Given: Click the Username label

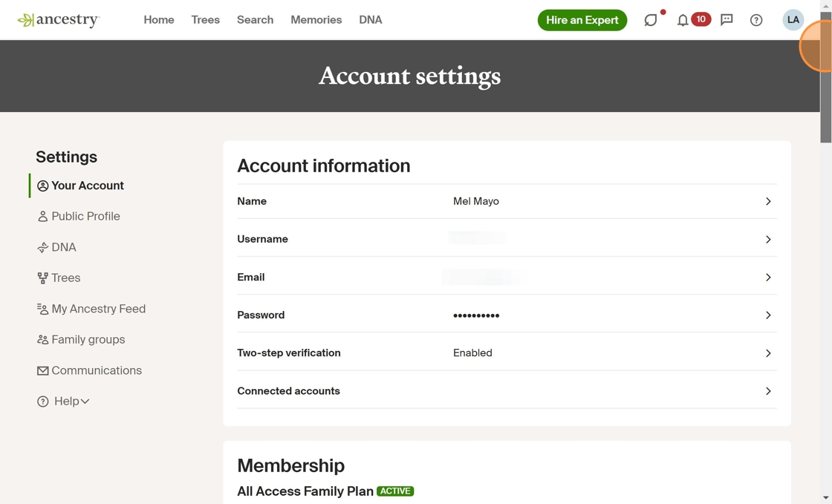Looking at the screenshot, I should pos(263,239).
